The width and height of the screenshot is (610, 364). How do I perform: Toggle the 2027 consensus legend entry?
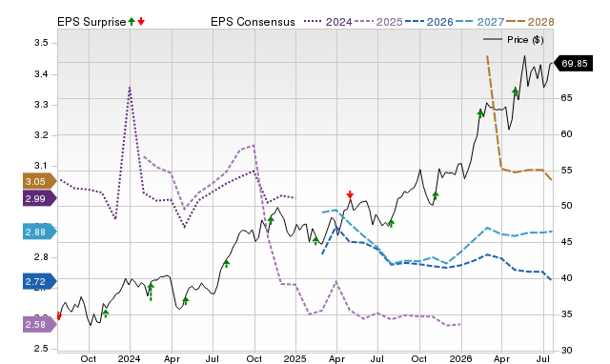pyautogui.click(x=479, y=22)
